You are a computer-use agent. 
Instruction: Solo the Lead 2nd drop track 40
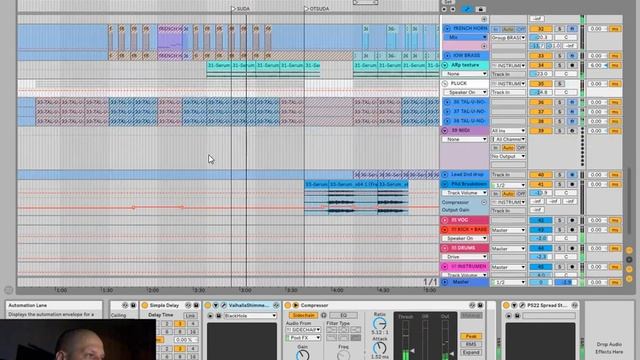point(560,175)
